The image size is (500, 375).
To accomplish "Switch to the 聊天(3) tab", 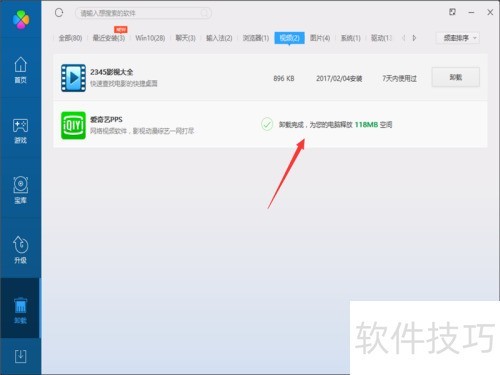I will [x=185, y=38].
